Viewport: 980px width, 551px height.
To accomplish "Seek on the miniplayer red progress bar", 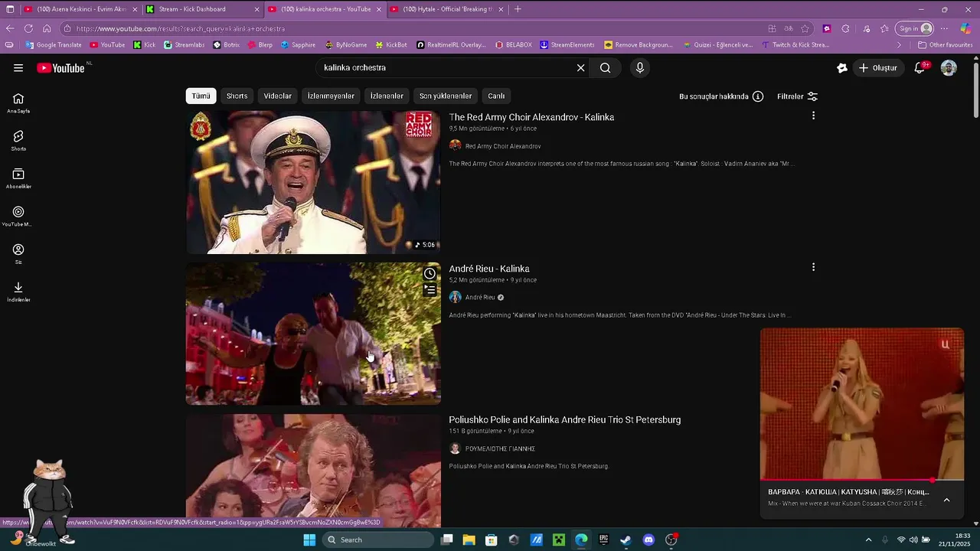I will point(862,481).
